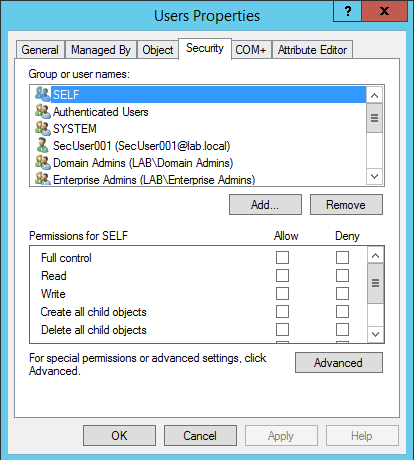Click the group names scrollbar thumb

pyautogui.click(x=375, y=118)
